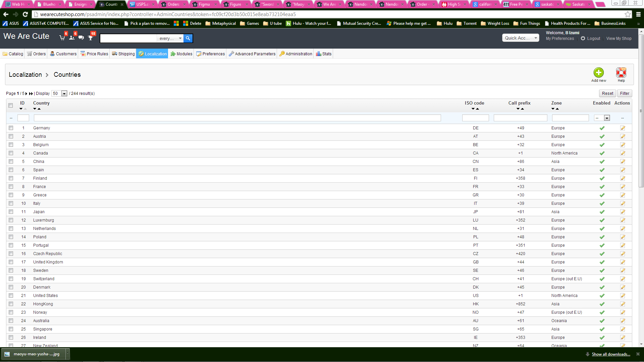
Task: Check the select-all checkbox in header
Action: 11,105
